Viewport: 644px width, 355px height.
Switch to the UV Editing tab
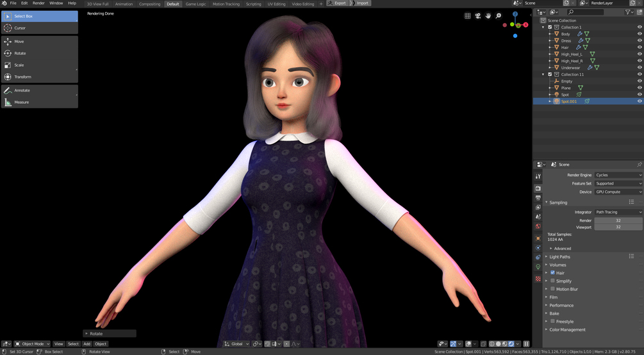pos(276,4)
